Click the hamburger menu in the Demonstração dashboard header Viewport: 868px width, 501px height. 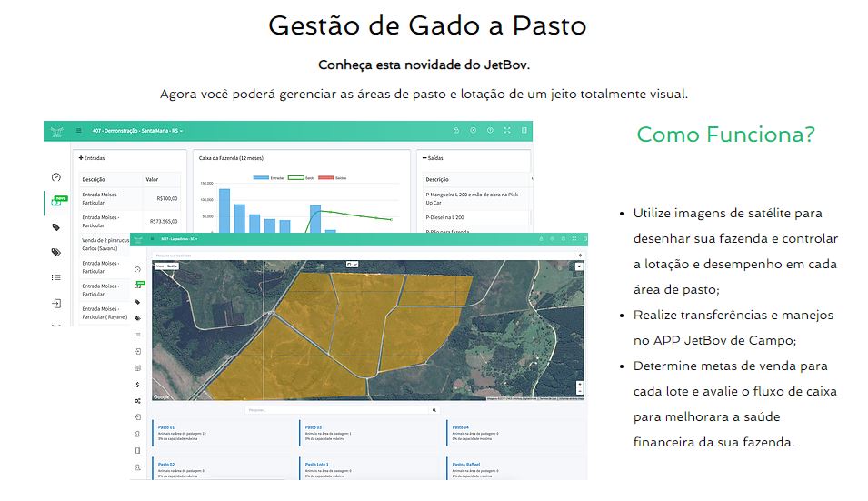click(x=79, y=131)
